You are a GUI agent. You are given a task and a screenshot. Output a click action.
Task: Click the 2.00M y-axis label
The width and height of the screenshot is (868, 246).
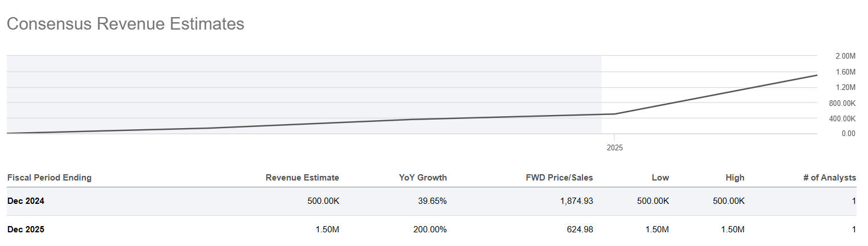pos(845,56)
